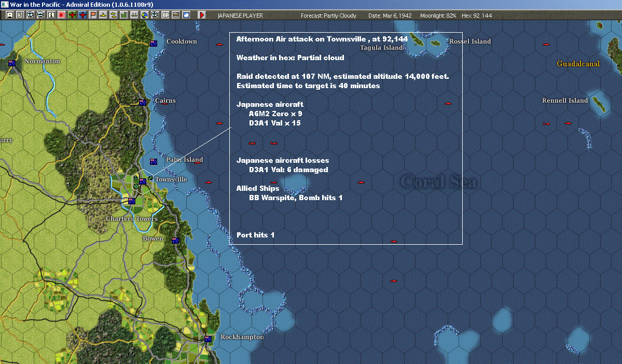Open the save game disk icon

[x=10, y=15]
